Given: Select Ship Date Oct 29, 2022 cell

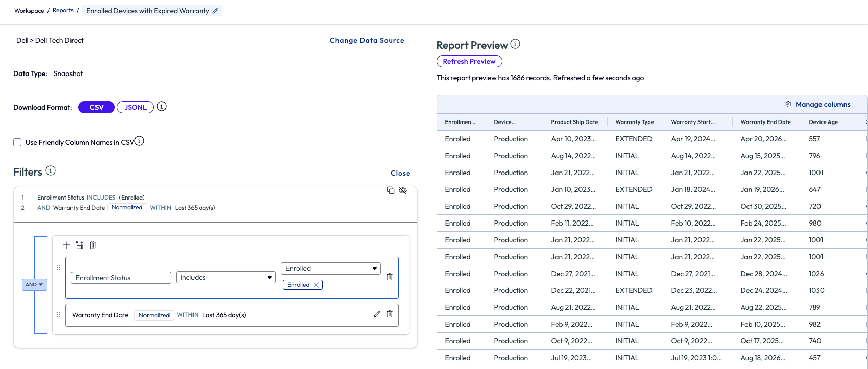Looking at the screenshot, I should [573, 206].
